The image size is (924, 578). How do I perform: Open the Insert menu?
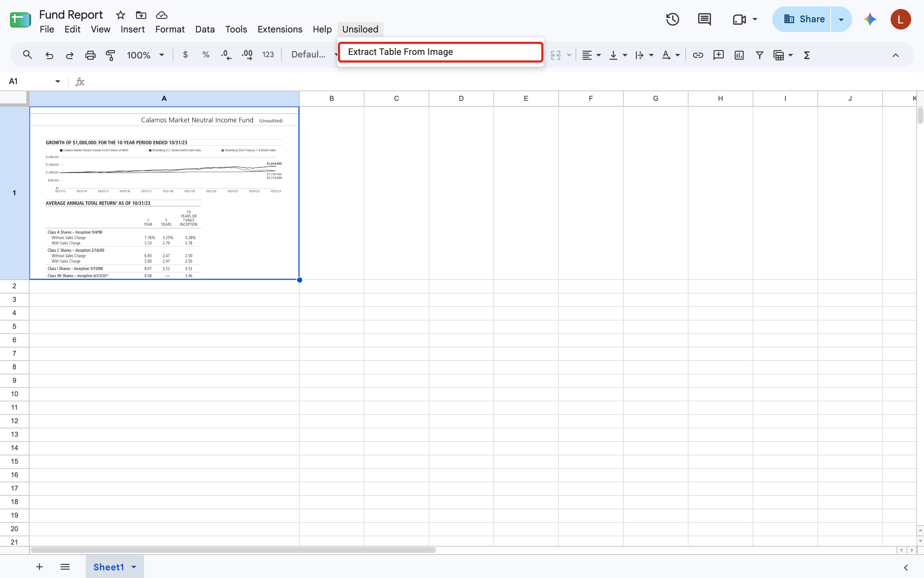click(x=133, y=30)
